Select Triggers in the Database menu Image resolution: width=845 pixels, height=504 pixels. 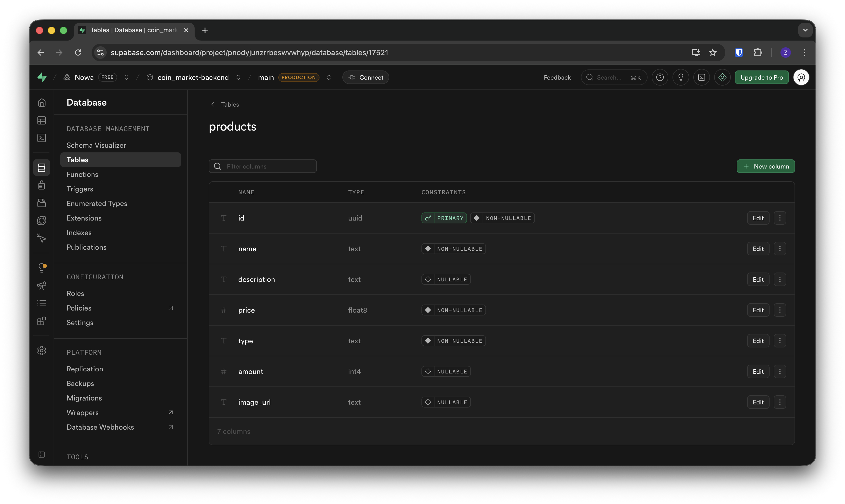(80, 189)
